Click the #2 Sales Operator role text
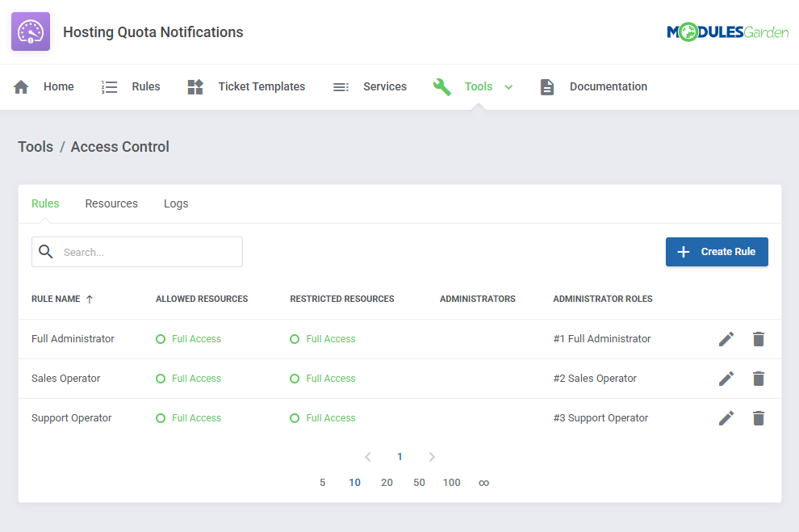 tap(595, 379)
